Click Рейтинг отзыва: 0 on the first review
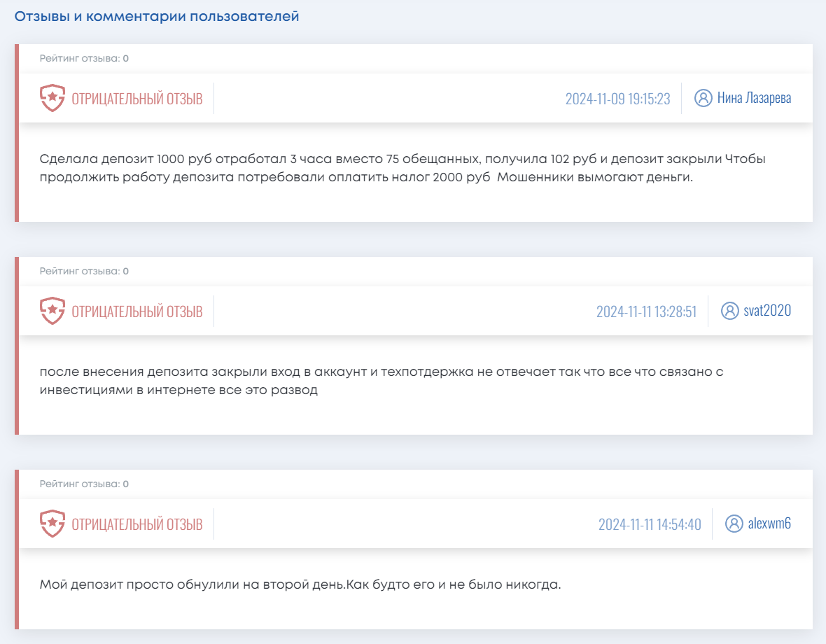The width and height of the screenshot is (826, 644). (x=83, y=59)
